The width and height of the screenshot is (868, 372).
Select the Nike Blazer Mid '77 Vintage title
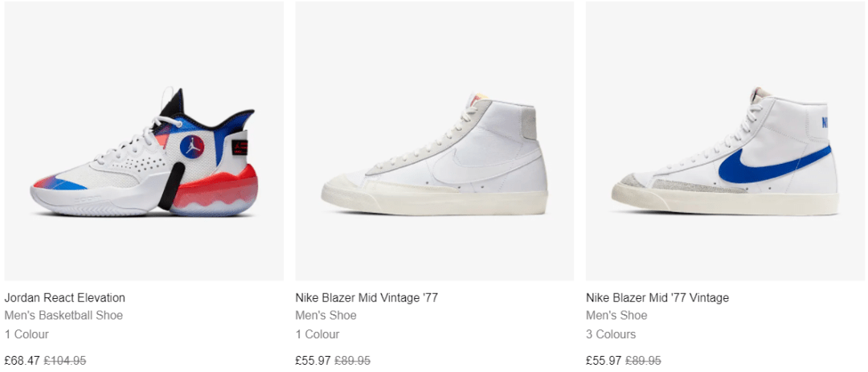tap(657, 298)
